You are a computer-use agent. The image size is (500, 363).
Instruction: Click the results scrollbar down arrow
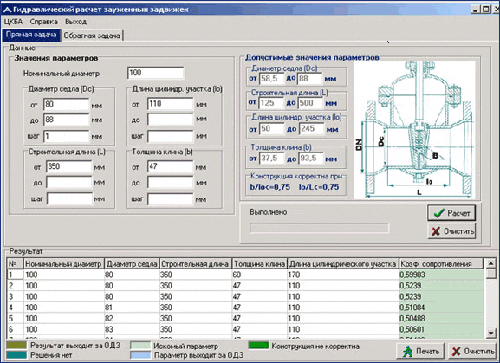(491, 332)
